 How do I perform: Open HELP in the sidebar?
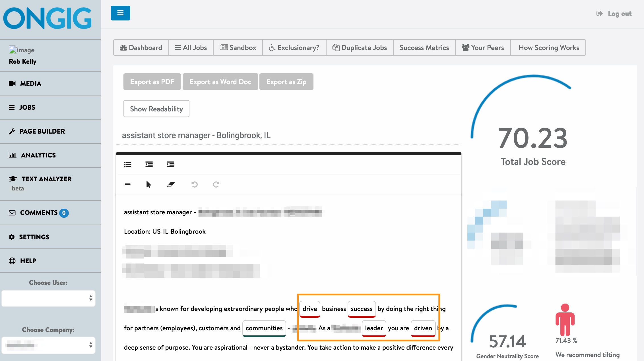click(x=50, y=261)
